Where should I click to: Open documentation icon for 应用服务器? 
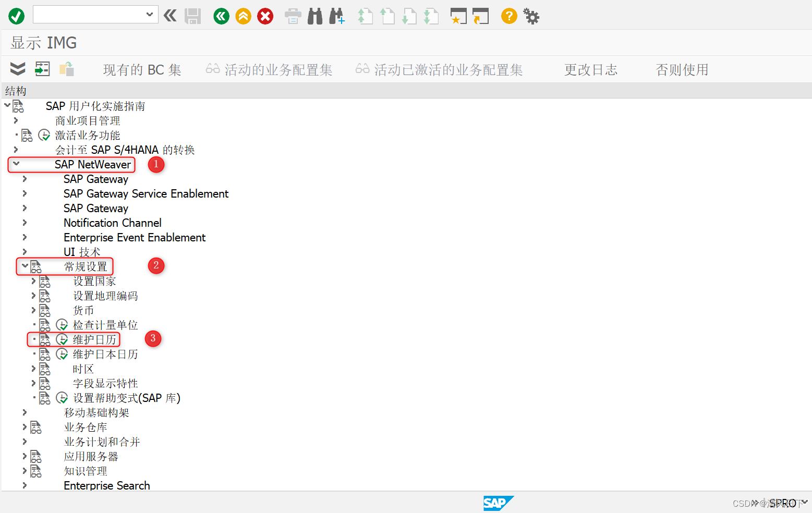[36, 456]
